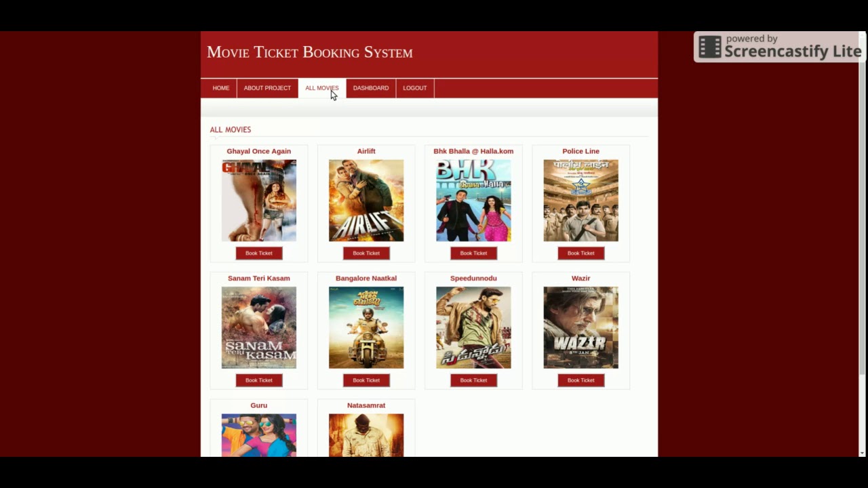Click the Bangalore Naatkal poster image

tap(366, 327)
